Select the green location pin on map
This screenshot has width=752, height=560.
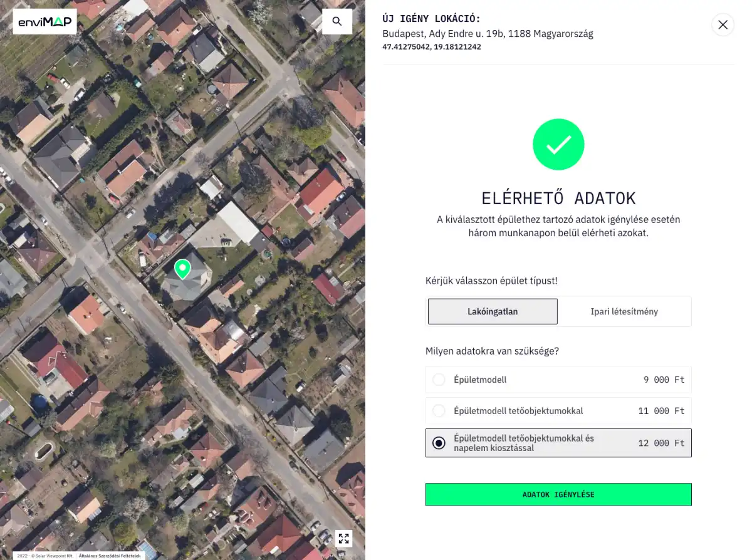(x=182, y=269)
